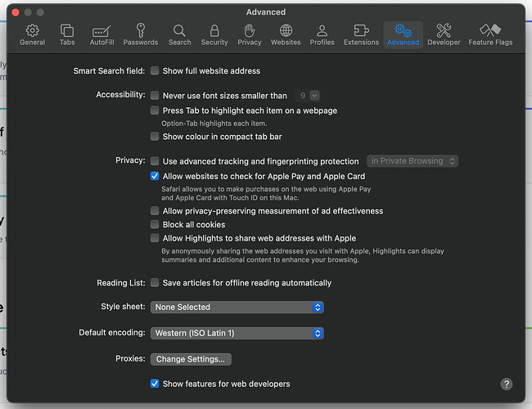The height and width of the screenshot is (409, 532).
Task: Tick the Block all cookies checkbox
Action: (x=155, y=225)
